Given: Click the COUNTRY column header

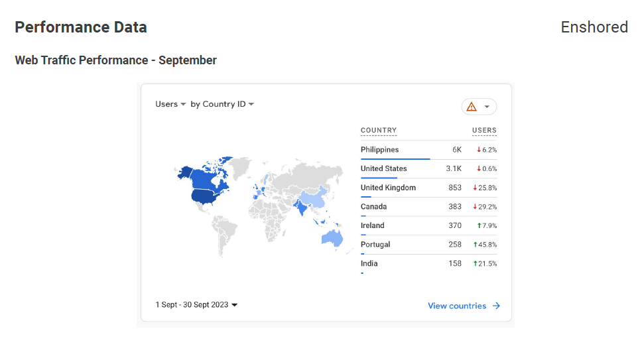Looking at the screenshot, I should tap(379, 131).
